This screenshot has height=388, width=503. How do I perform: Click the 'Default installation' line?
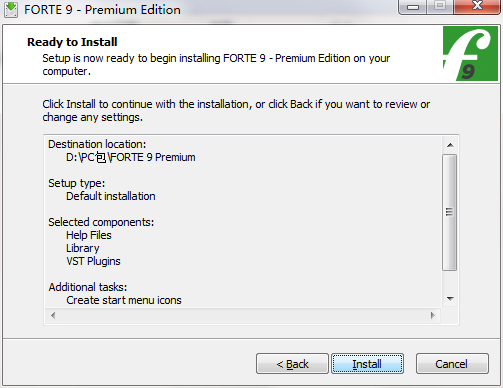click(111, 196)
